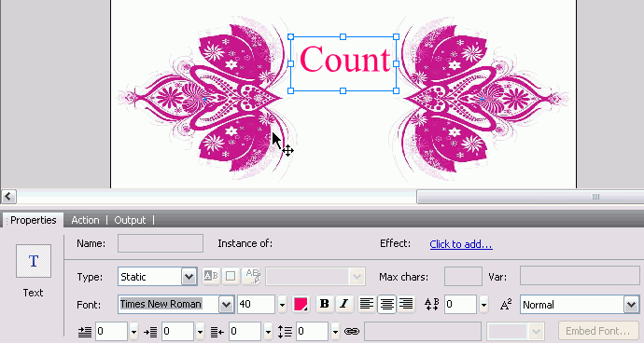Open the Normal character position dropdown
The height and width of the screenshot is (343, 644).
point(631,305)
